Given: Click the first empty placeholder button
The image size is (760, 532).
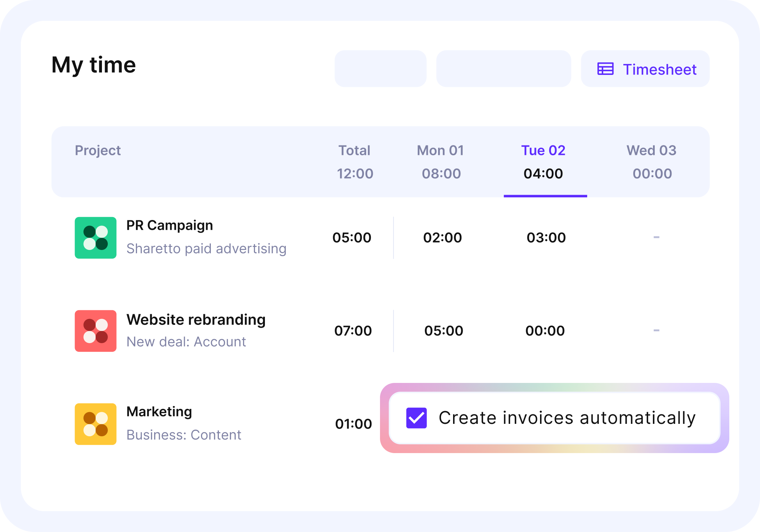Looking at the screenshot, I should coord(380,69).
